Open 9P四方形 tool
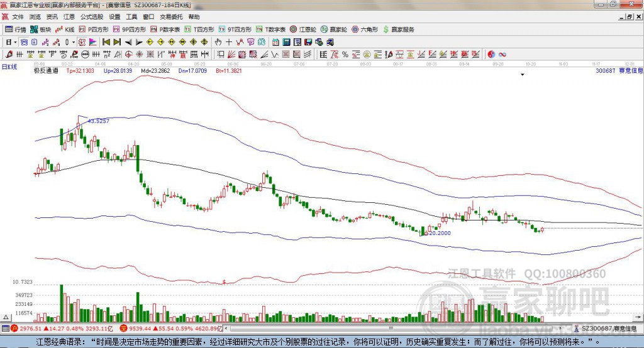Viewport: 644px width, 348px height. tap(130, 30)
